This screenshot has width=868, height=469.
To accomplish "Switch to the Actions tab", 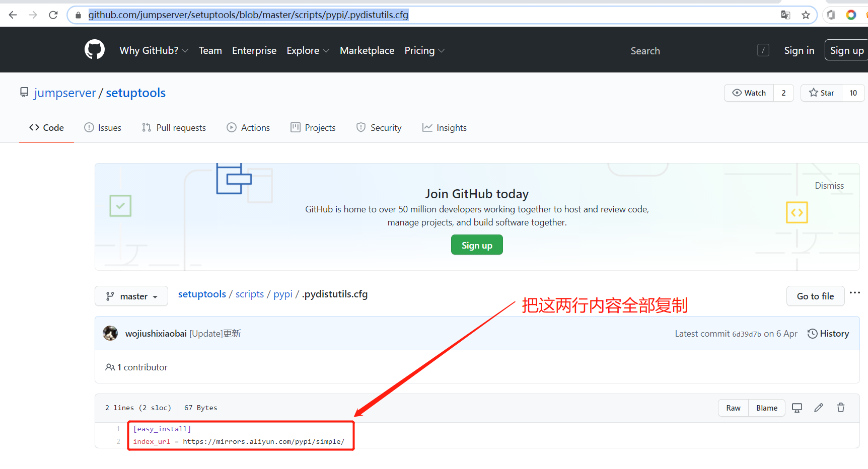I will tap(248, 128).
